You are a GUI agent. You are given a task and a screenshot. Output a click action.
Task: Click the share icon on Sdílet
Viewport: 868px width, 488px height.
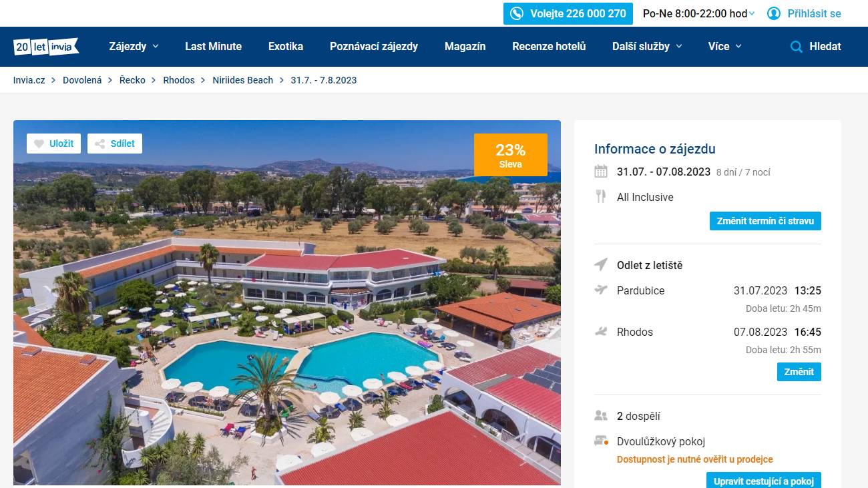tap(99, 144)
